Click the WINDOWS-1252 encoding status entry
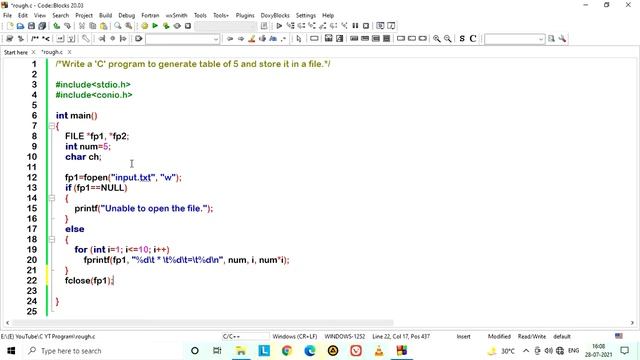Screen dimensions: 640x360 coord(344,336)
